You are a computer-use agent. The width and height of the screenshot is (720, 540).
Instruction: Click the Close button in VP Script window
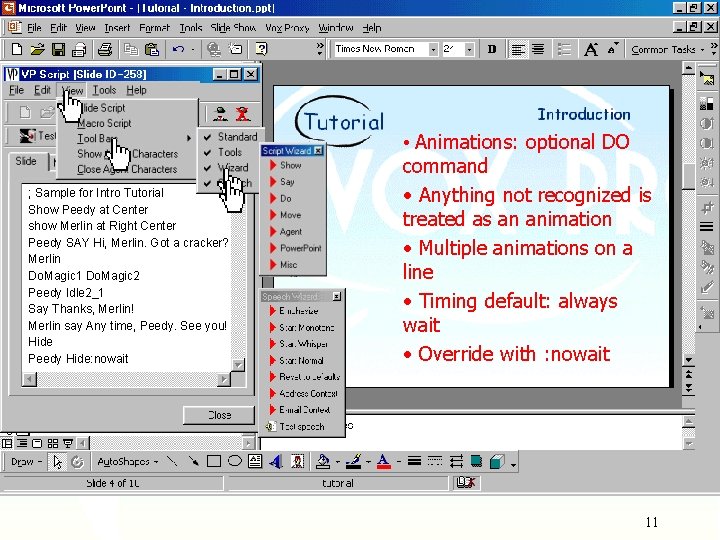coord(219,415)
